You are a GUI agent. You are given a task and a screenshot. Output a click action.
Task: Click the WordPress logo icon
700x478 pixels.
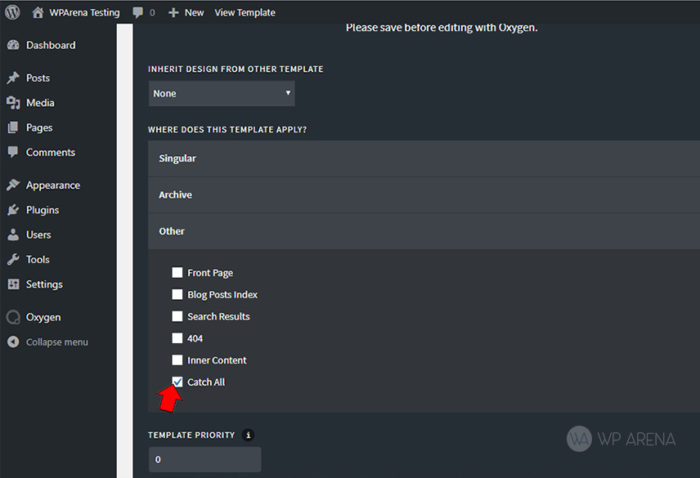12,12
